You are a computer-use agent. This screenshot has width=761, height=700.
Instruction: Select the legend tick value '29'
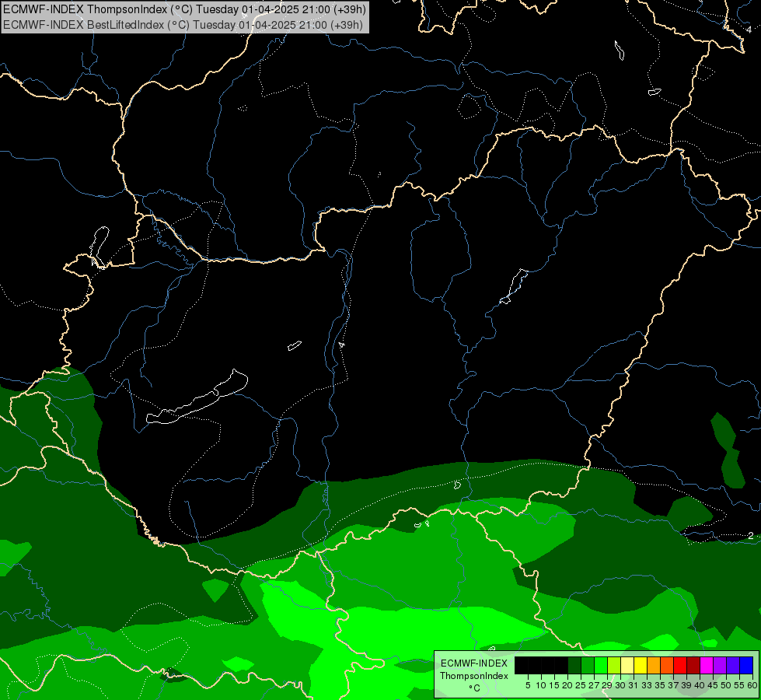click(x=607, y=685)
